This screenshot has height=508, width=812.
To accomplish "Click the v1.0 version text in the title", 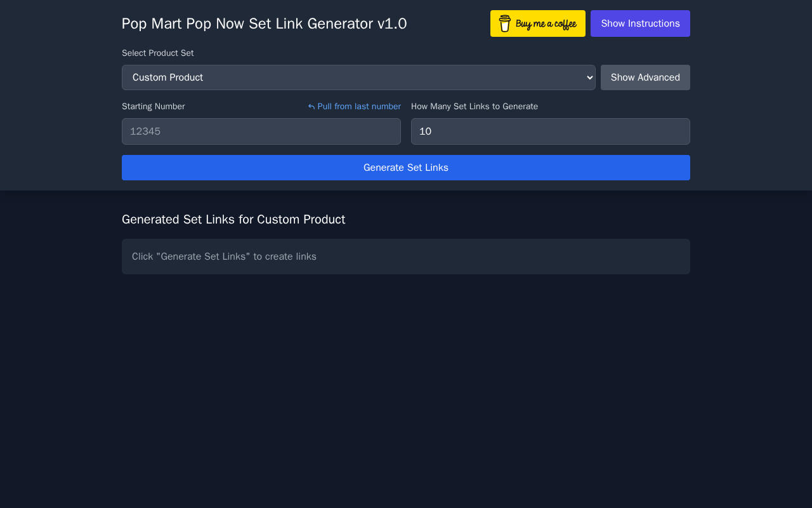I will click(392, 23).
